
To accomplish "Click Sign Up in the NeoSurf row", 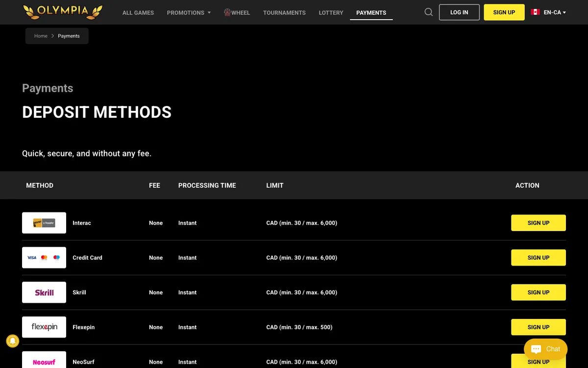I will pyautogui.click(x=539, y=361).
